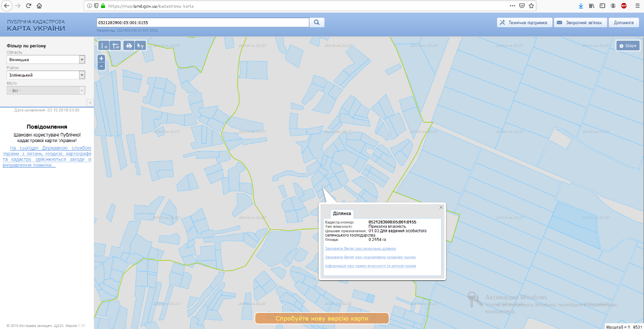
Task: Select the distance measuring tool
Action: 104,46
